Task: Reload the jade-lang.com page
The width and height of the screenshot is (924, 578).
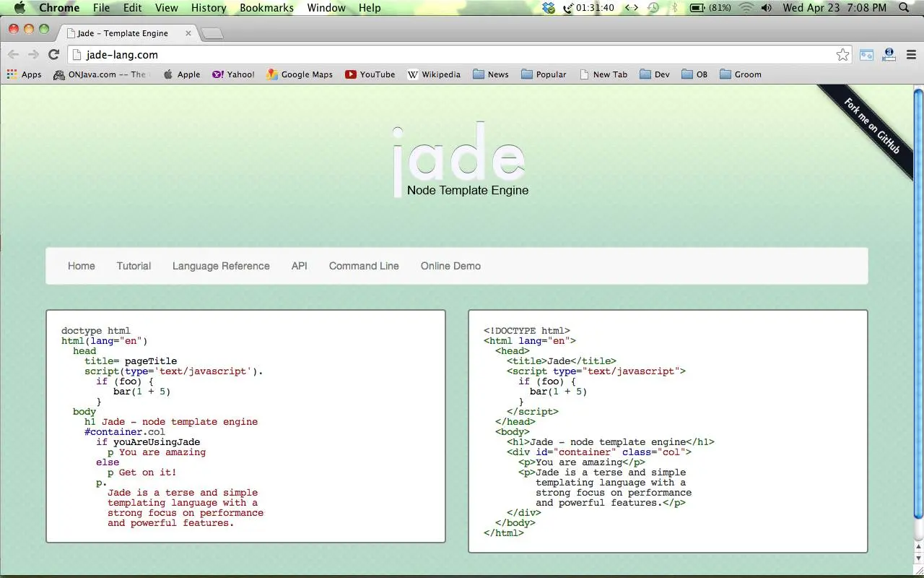Action: [x=53, y=54]
